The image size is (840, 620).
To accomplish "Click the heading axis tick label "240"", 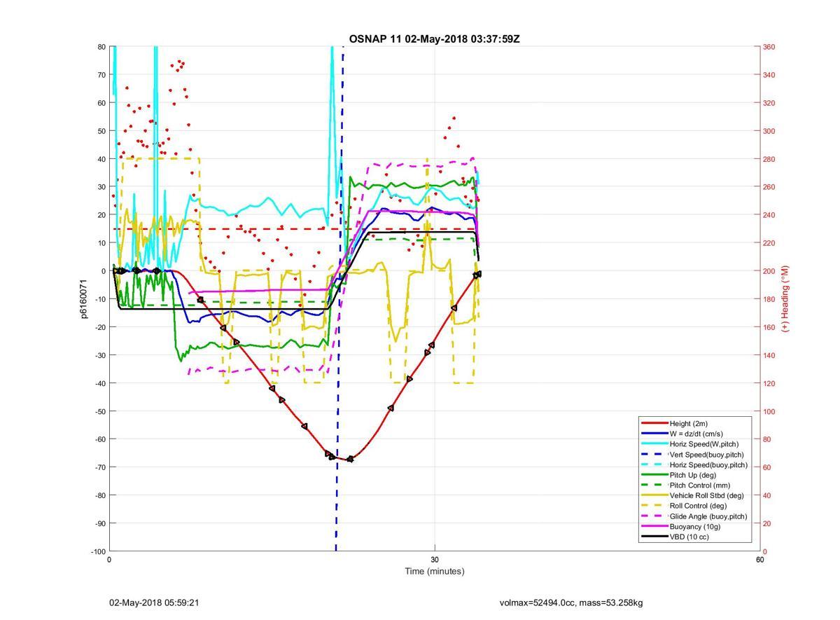I will [769, 215].
